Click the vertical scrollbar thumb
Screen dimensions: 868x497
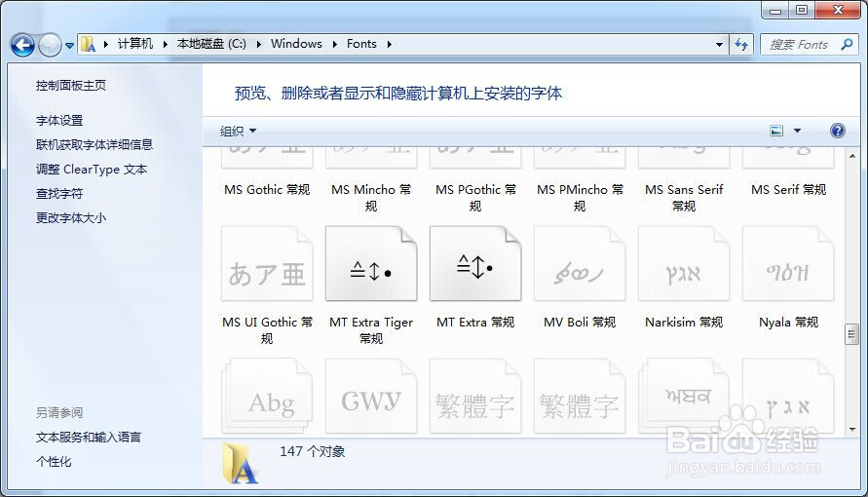coord(852,334)
